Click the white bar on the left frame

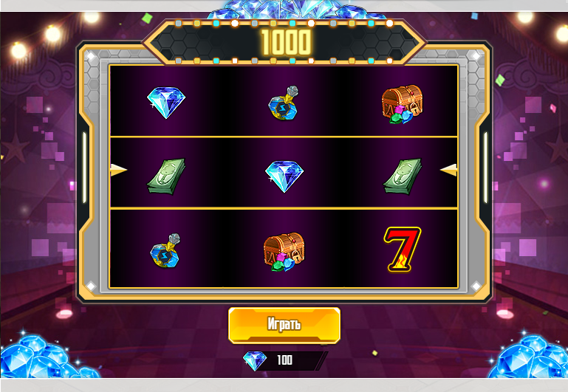(84, 168)
